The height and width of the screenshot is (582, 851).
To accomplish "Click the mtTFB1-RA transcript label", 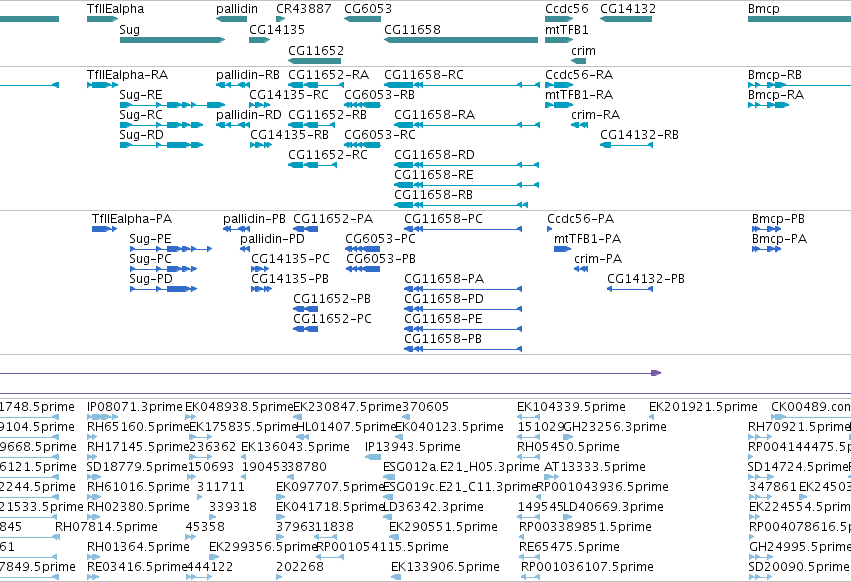I will (x=579, y=94).
